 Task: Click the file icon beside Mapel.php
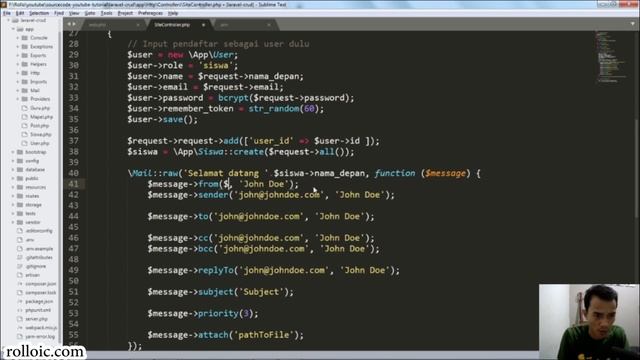tap(24, 117)
